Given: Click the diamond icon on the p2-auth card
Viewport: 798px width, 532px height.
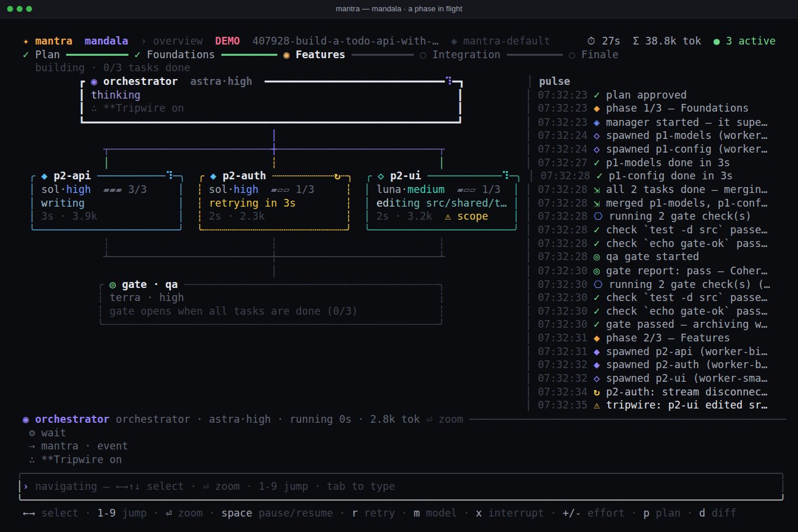Looking at the screenshot, I should 213,176.
